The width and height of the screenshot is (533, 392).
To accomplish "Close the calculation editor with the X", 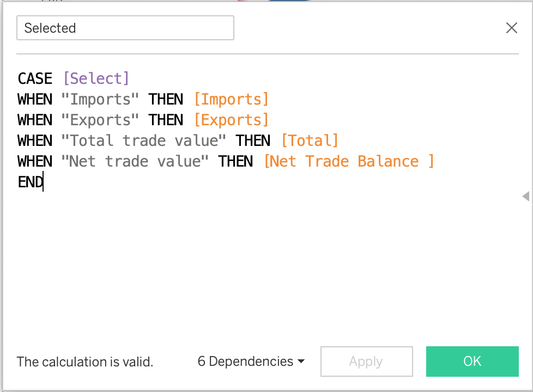I will [511, 28].
